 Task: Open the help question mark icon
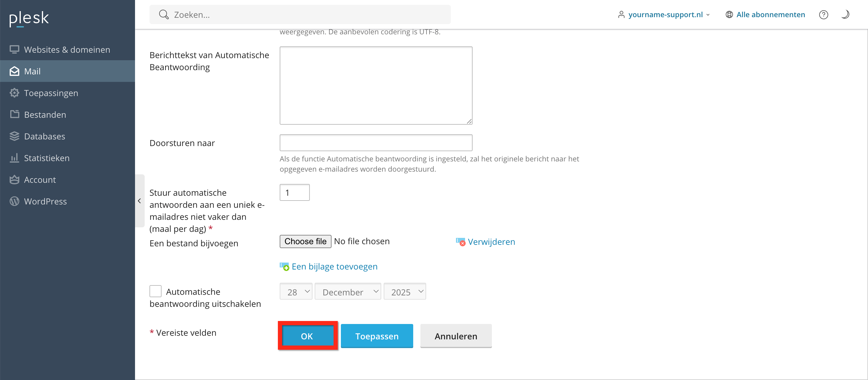tap(823, 14)
